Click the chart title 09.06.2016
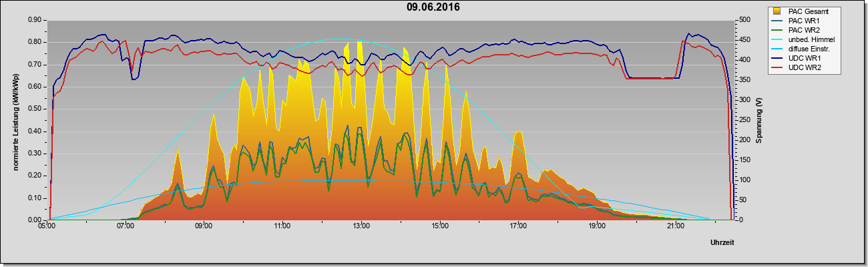 433,7
